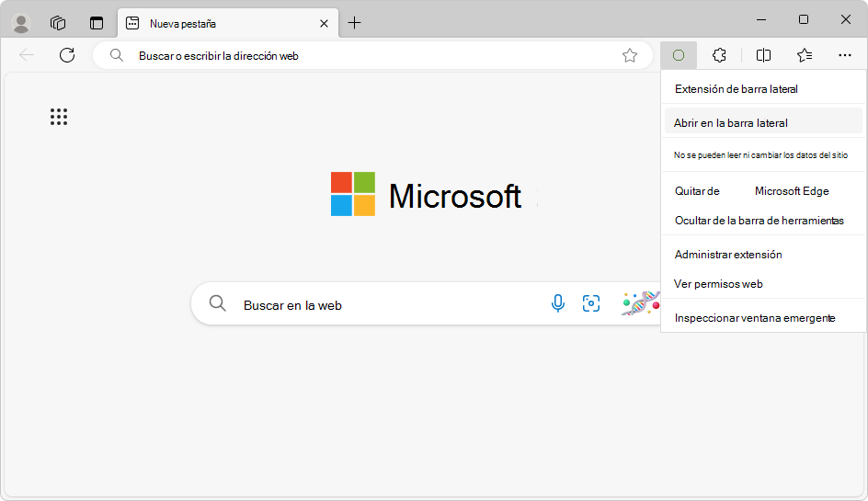Select the Nueva pestaña tab
Screen dimensions: 868x501
(x=227, y=23)
